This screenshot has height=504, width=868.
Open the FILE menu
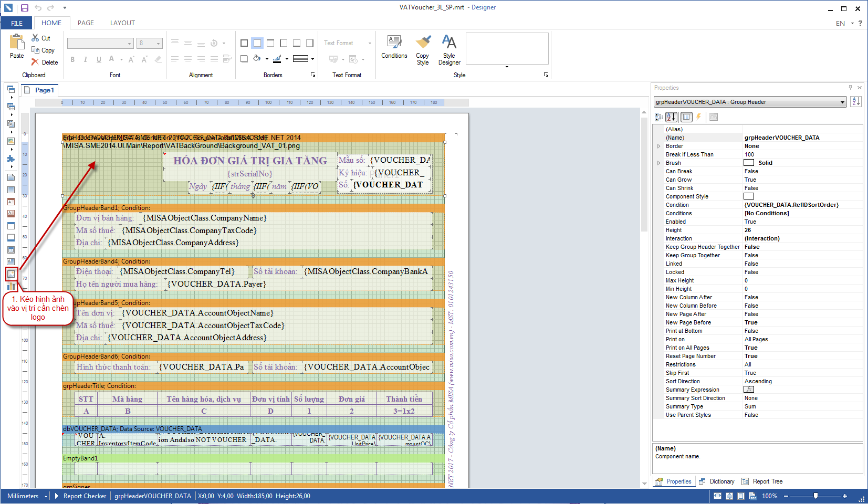(x=17, y=23)
